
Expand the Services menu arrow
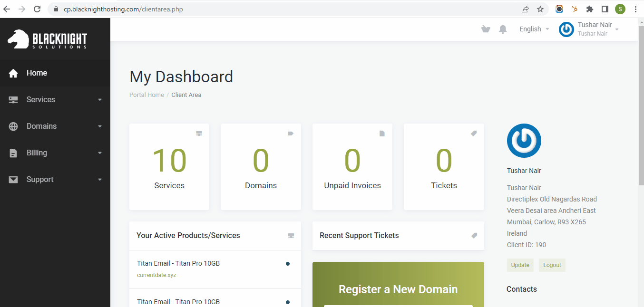[100, 100]
